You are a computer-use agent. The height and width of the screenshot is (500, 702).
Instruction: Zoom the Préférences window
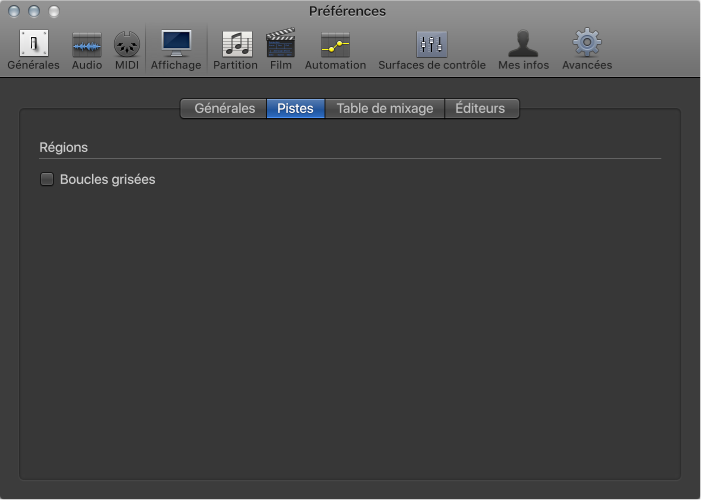pyautogui.click(x=54, y=11)
